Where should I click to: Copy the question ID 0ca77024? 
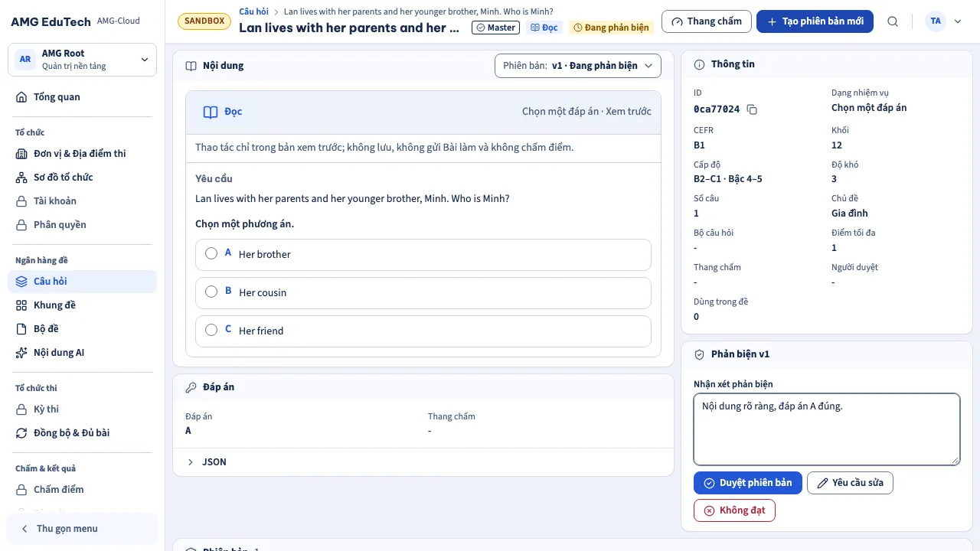(752, 109)
